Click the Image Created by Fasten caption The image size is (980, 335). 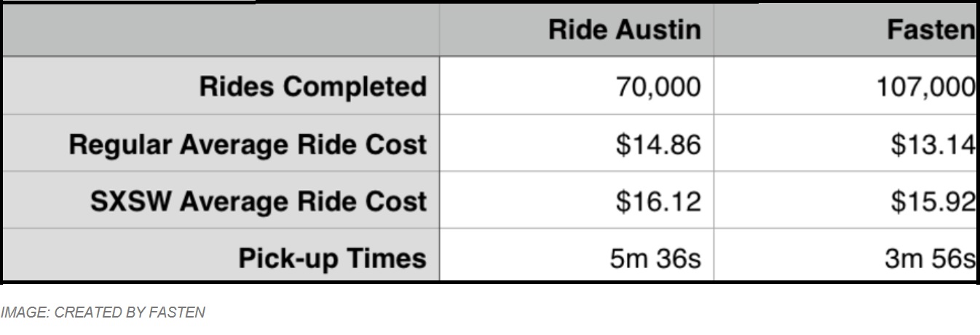[103, 312]
